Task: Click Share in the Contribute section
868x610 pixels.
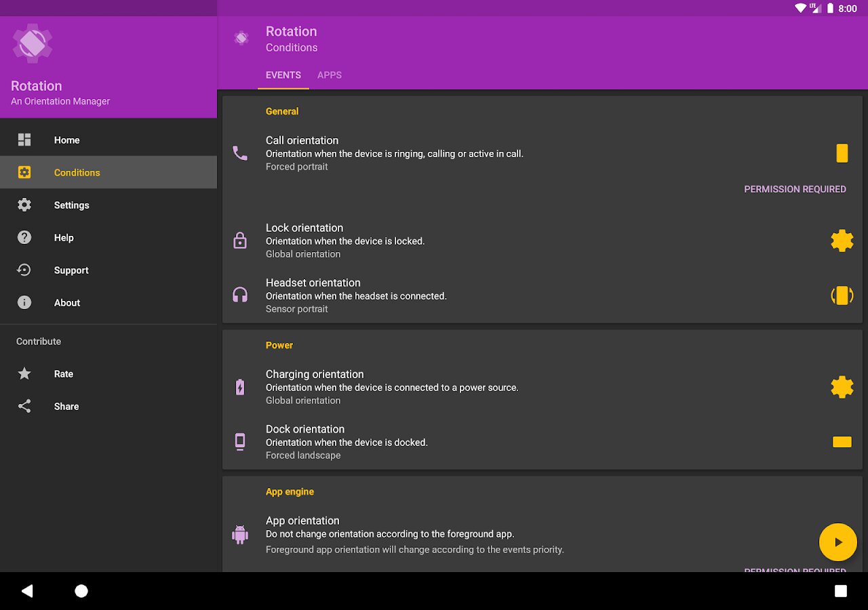Action: pos(108,406)
